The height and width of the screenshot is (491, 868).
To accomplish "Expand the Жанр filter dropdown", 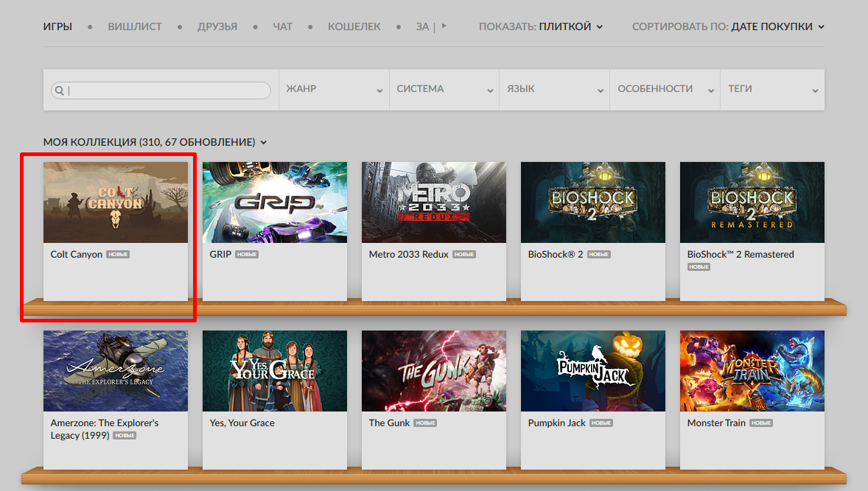I will [334, 89].
